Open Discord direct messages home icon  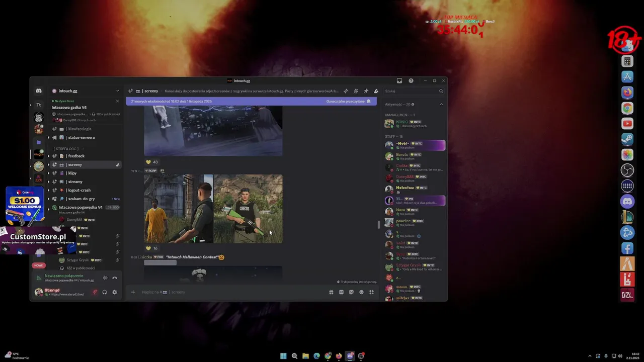pos(39,91)
